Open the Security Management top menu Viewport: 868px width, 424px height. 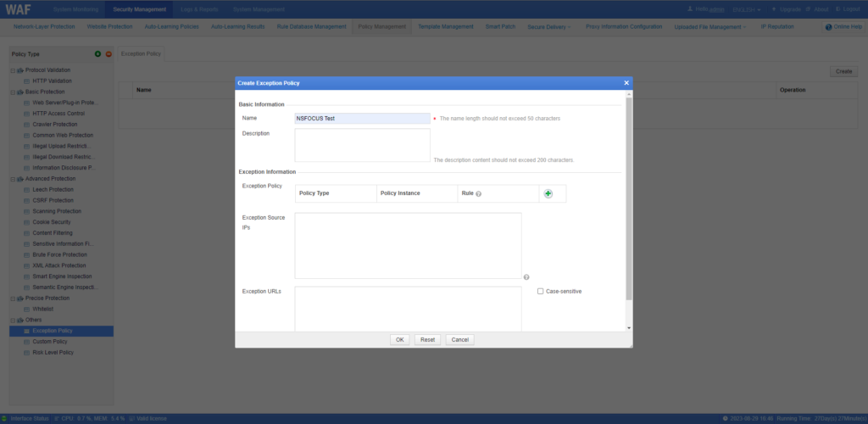coord(140,9)
